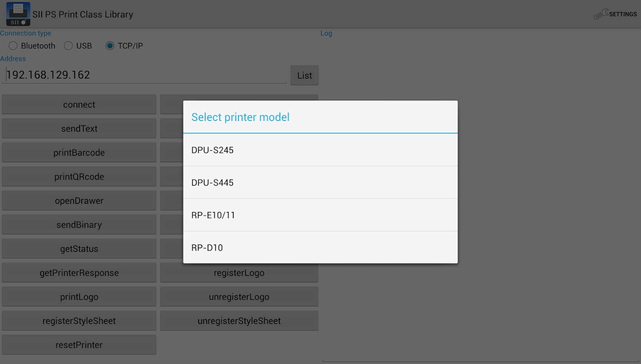Open the Settings wrench option
This screenshot has width=641, height=364.
pos(616,14)
